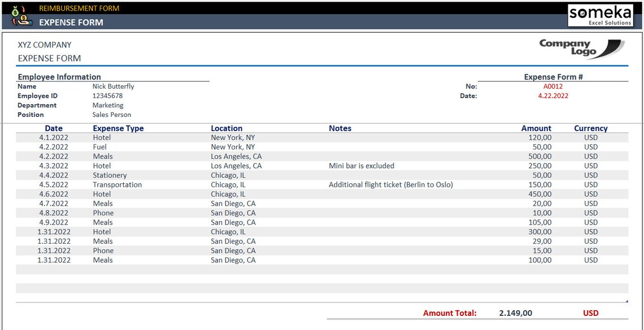Viewport: 644px width, 330px height.
Task: Click the money bag reimbursement icon
Action: pyautogui.click(x=15, y=11)
